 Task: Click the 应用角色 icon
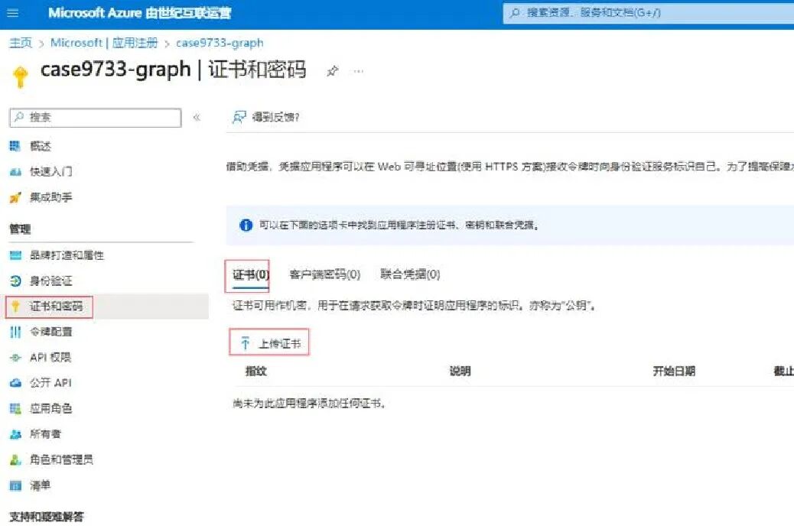pyautogui.click(x=15, y=408)
